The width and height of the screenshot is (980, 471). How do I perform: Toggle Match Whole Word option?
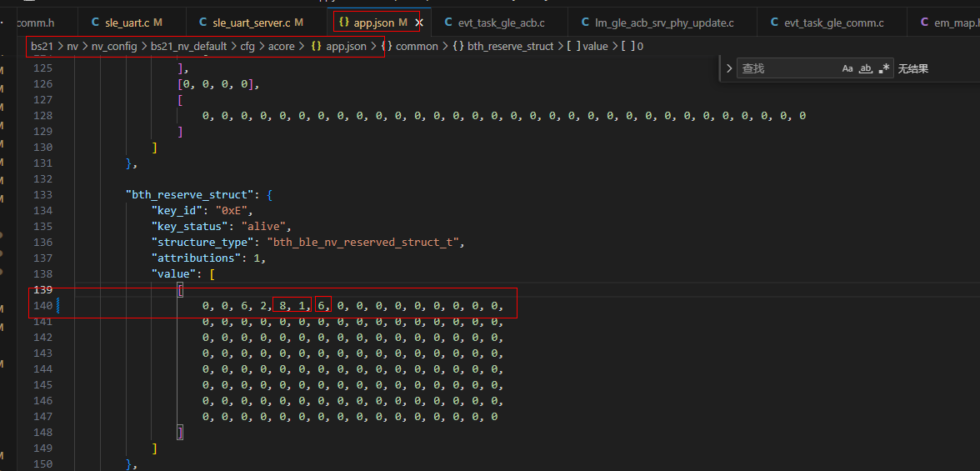[x=866, y=68]
